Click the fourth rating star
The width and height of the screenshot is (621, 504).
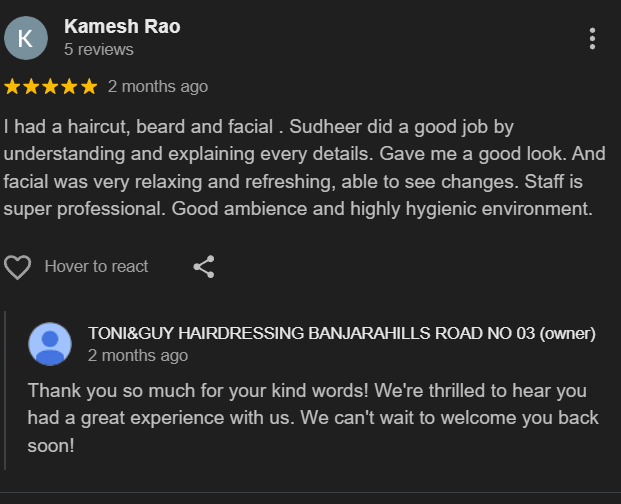tap(69, 87)
